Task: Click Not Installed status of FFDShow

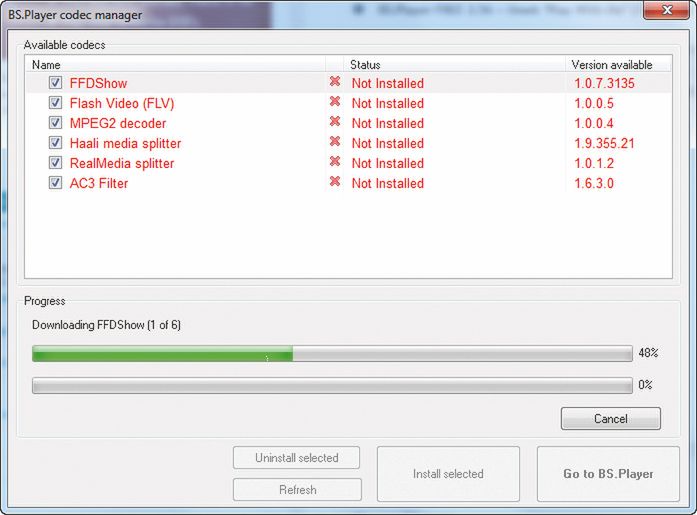Action: point(388,83)
